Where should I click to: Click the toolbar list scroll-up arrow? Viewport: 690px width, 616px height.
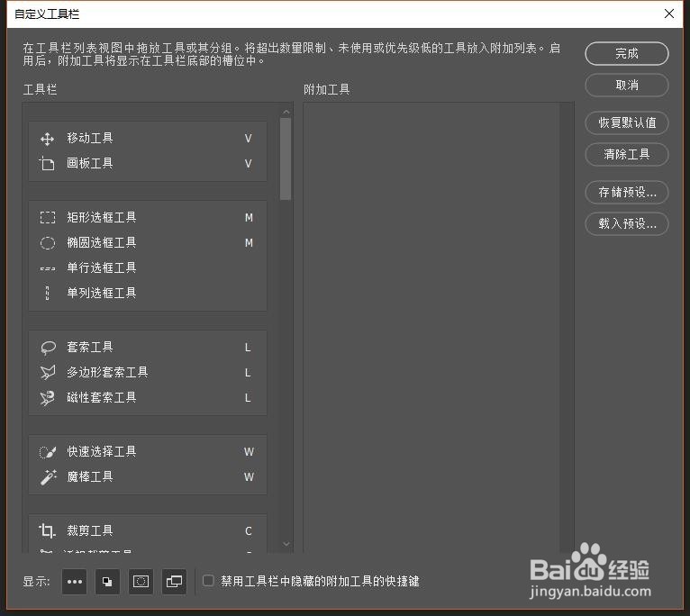(x=286, y=112)
